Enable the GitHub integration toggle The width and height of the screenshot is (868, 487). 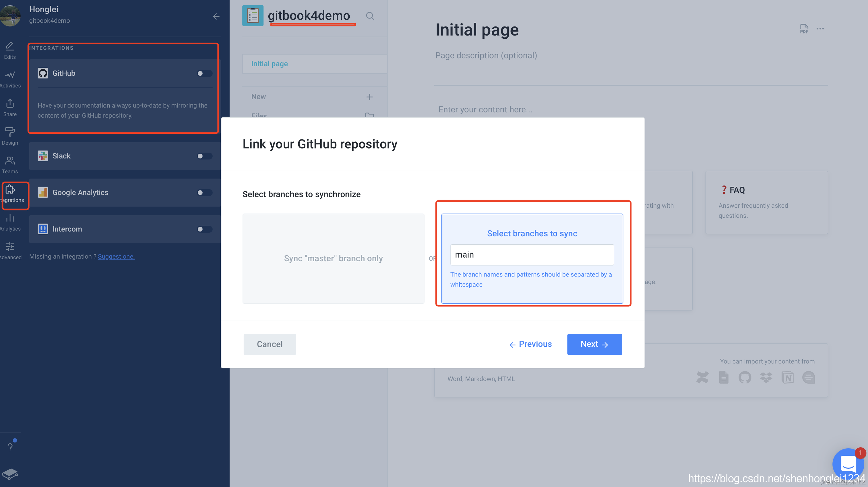[204, 73]
